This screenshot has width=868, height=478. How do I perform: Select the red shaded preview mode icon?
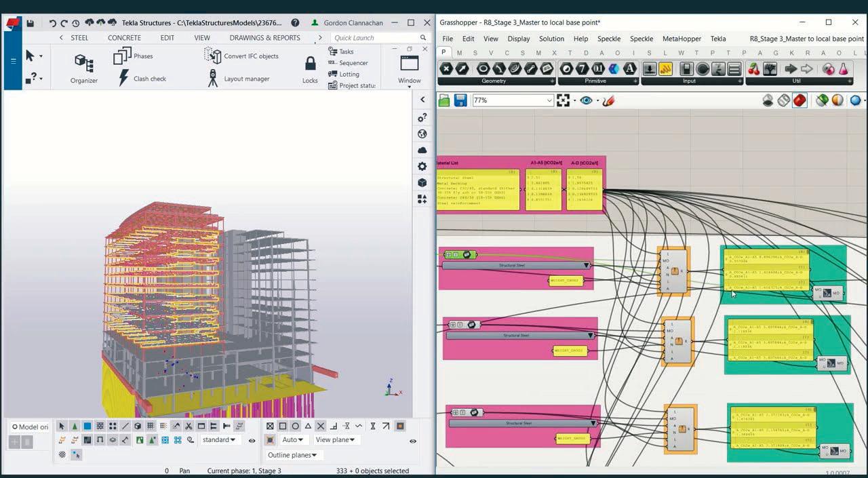(x=800, y=100)
